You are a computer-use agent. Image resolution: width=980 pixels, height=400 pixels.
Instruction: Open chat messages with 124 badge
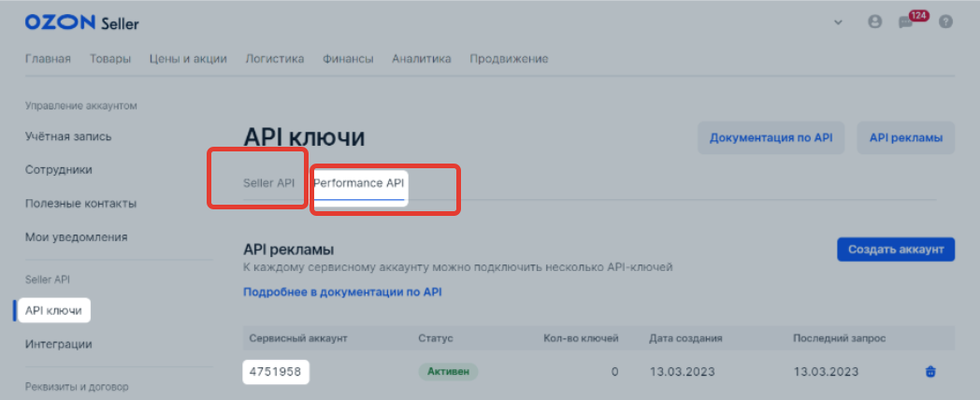(913, 21)
